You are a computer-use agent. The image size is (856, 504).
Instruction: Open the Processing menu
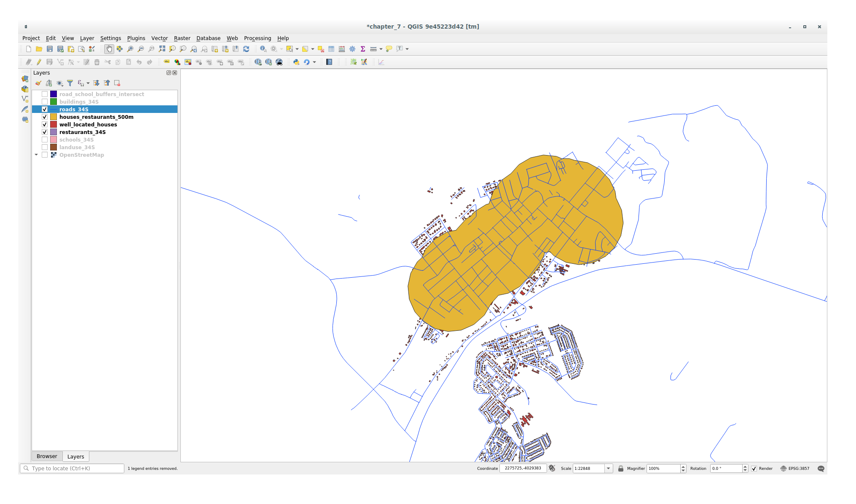tap(257, 38)
